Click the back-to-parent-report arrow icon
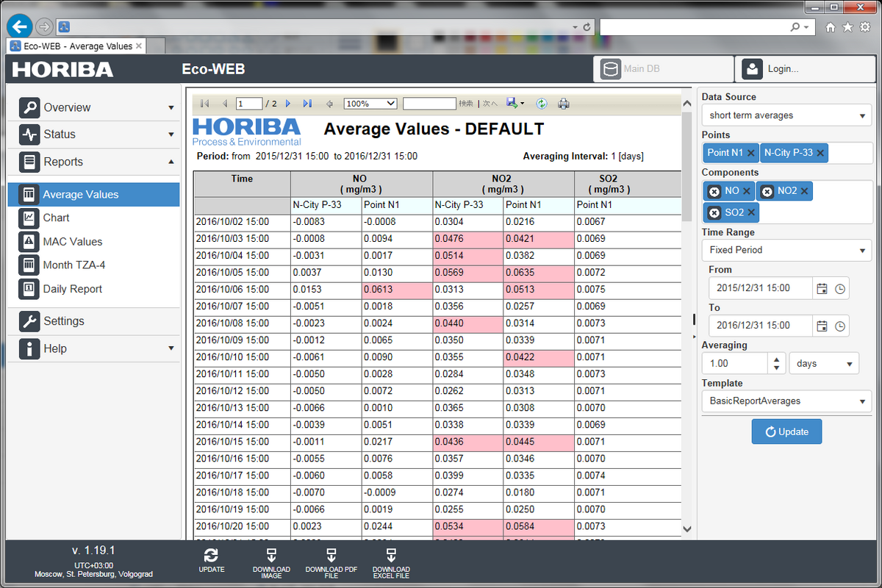Viewport: 882px width, 588px height. click(x=330, y=104)
